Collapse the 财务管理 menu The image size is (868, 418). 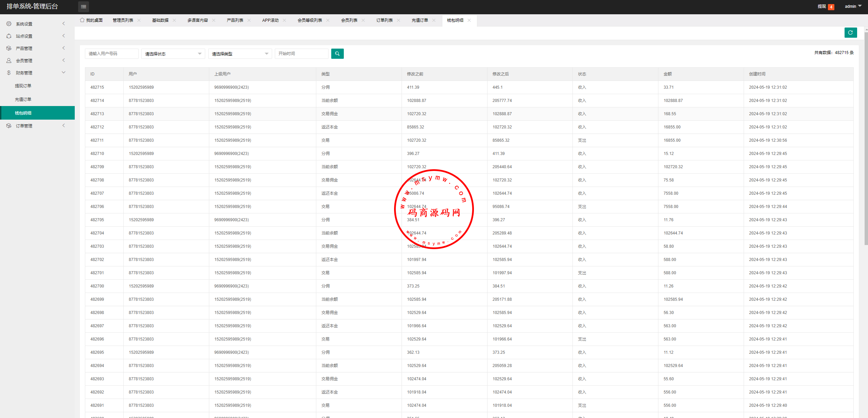tap(64, 73)
